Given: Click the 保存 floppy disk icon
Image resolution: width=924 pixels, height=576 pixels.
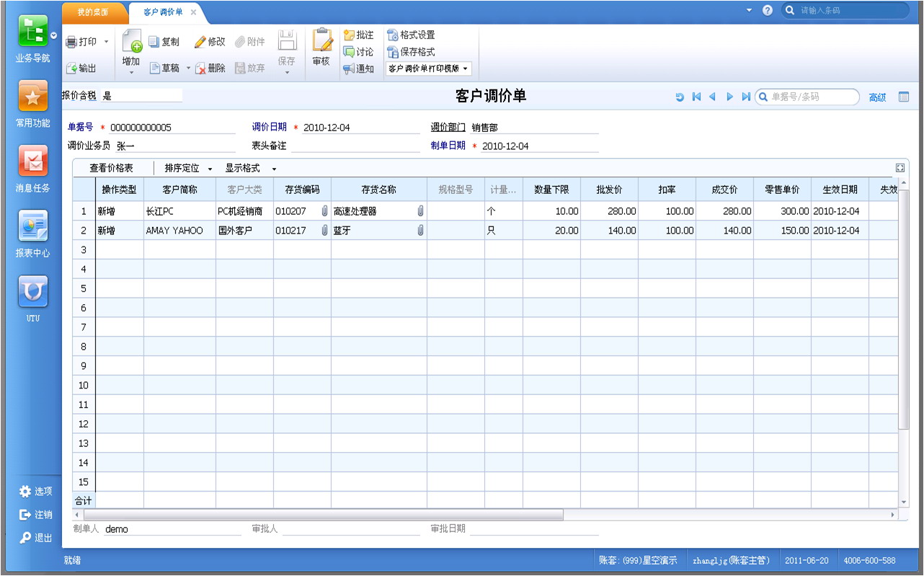Looking at the screenshot, I should [x=287, y=40].
